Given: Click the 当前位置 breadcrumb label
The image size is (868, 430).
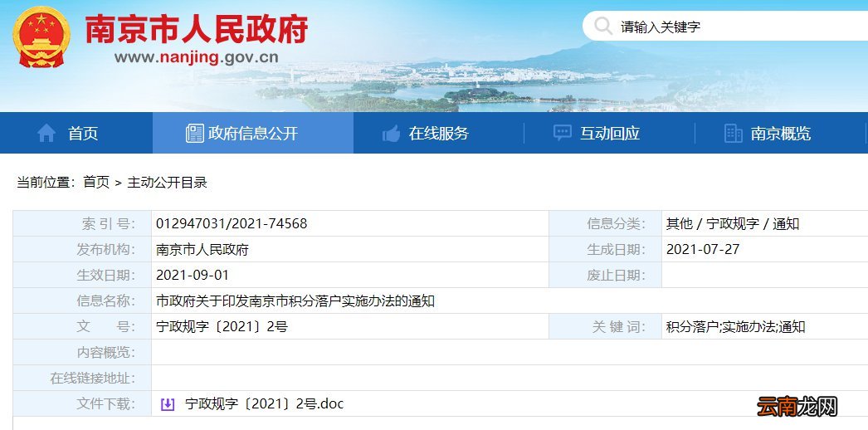Looking at the screenshot, I should click(x=46, y=182).
